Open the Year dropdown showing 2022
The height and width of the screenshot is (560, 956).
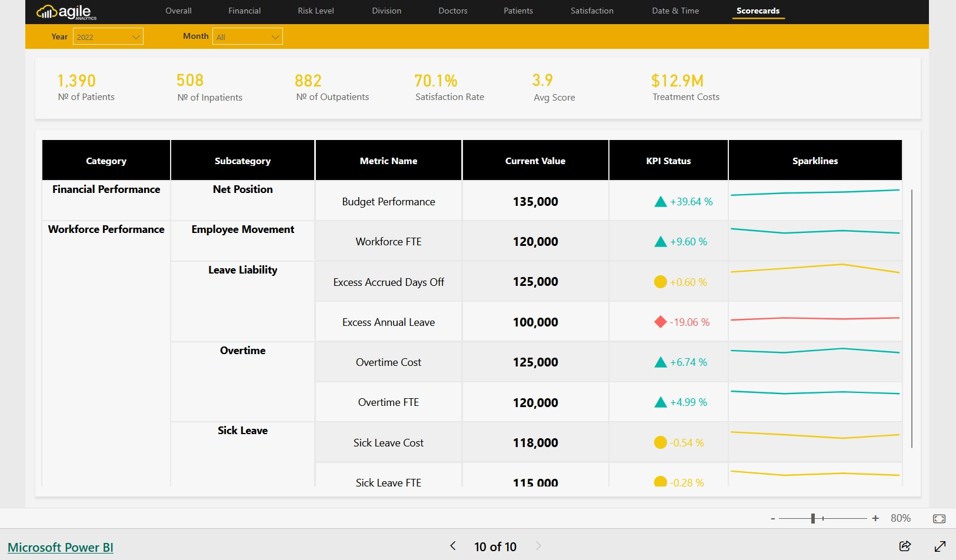pyautogui.click(x=108, y=36)
